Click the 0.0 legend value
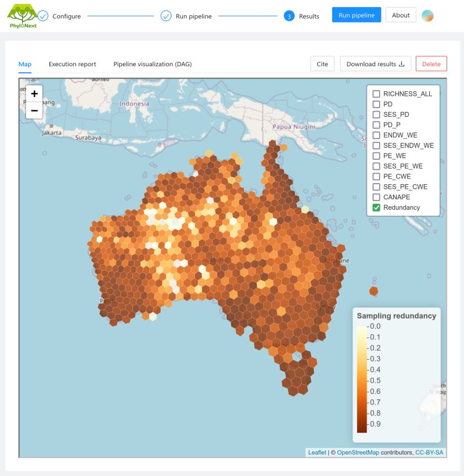Screen dimensions: 464x476 pos(375,326)
